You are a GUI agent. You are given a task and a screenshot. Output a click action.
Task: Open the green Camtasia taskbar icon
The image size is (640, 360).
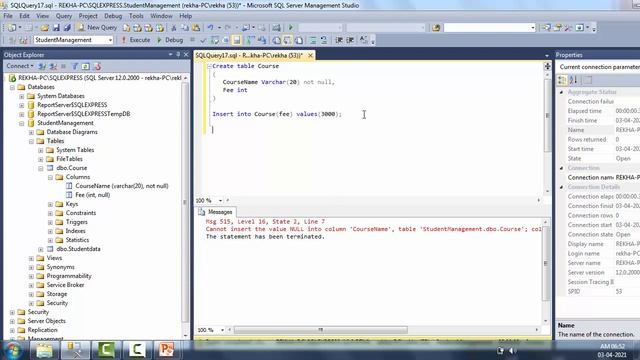point(106,350)
